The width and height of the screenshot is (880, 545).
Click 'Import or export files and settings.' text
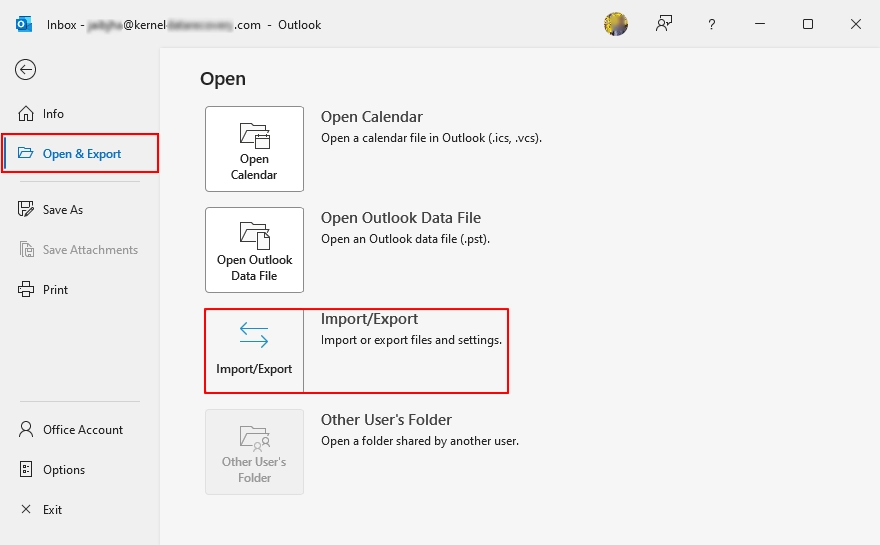[x=411, y=340]
